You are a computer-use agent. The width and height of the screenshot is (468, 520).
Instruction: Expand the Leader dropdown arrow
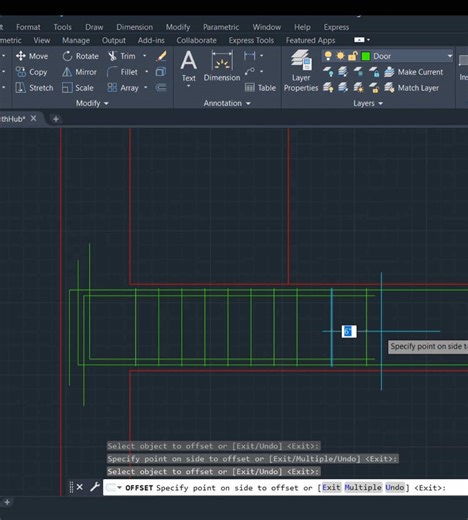pos(262,71)
